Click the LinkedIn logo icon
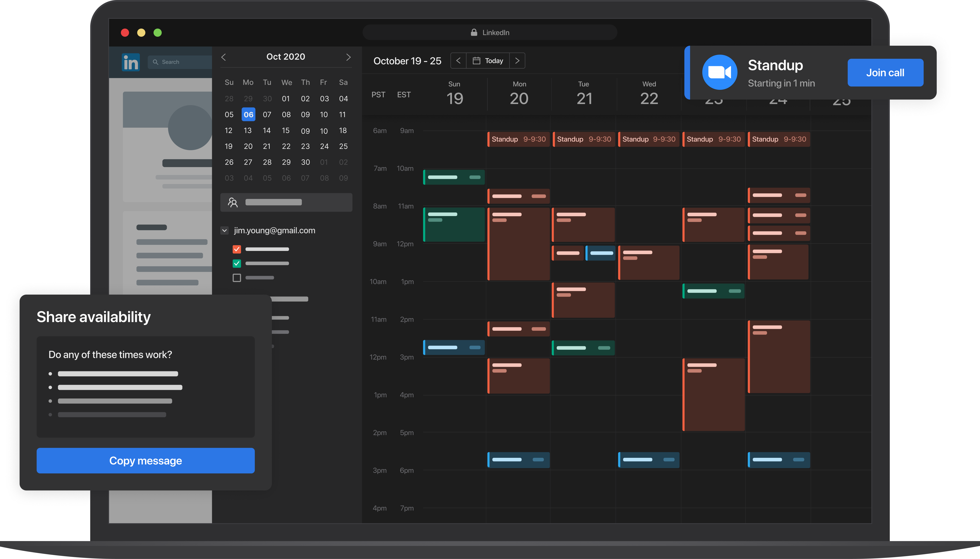Viewport: 980px width, 559px height. click(131, 62)
